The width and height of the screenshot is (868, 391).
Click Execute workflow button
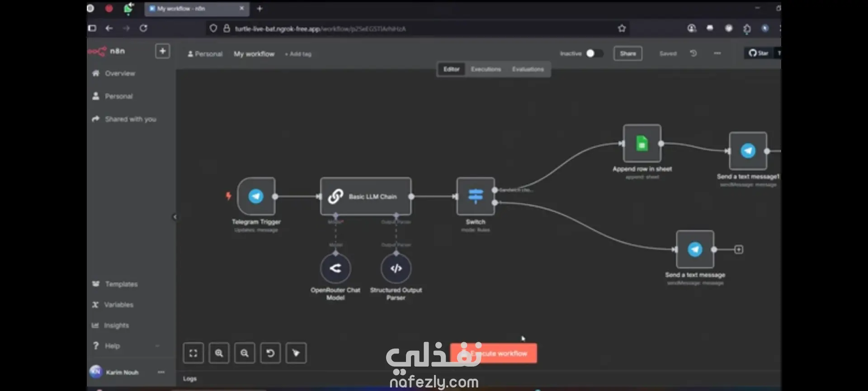click(x=494, y=353)
